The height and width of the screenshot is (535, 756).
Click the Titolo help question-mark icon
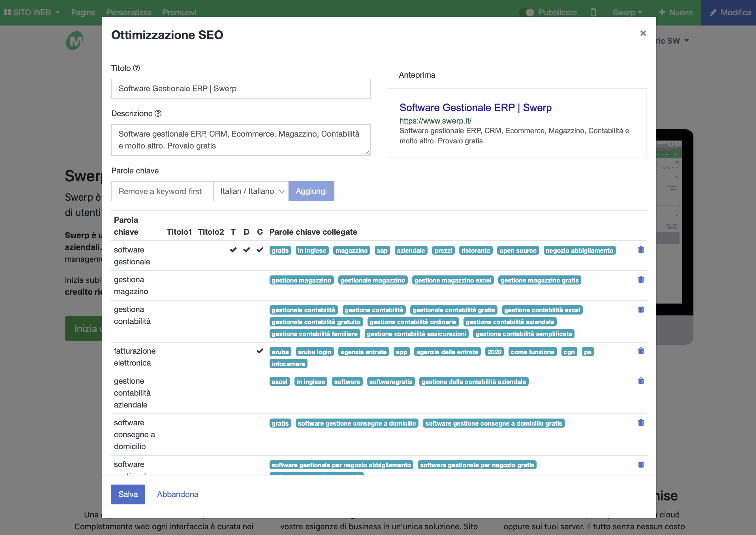pos(136,68)
